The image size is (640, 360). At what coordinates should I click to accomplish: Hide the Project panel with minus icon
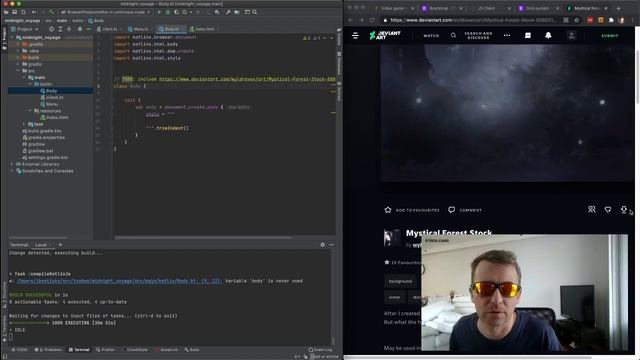[89, 29]
